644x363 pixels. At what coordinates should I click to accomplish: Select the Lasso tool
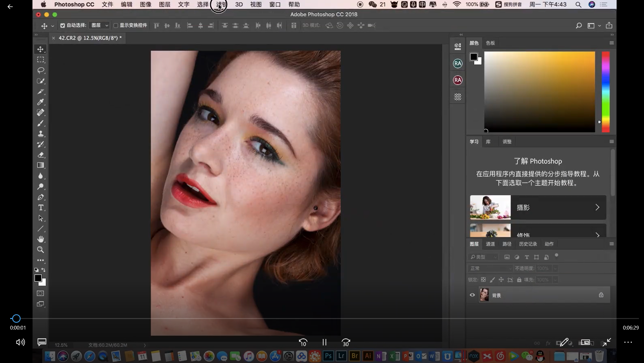41,70
